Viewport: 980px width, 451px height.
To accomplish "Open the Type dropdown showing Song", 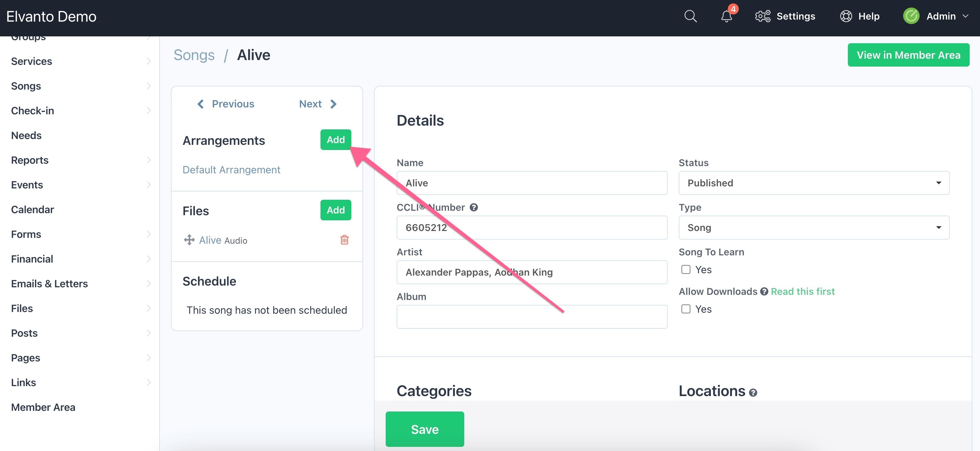I will pos(814,228).
